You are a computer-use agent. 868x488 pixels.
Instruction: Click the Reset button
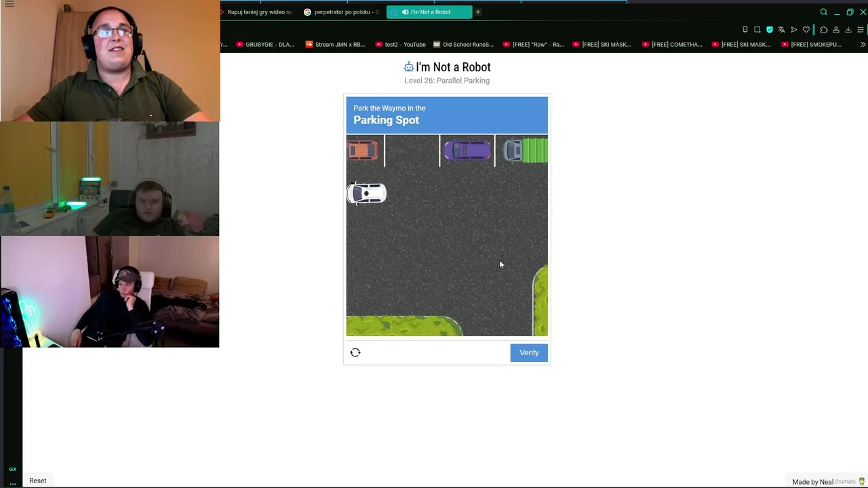click(38, 481)
